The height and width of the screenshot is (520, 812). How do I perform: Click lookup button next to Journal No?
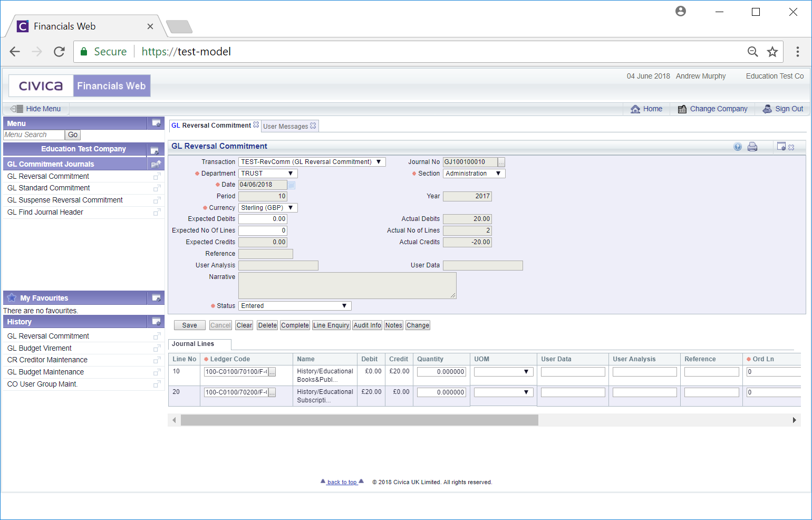coord(501,162)
